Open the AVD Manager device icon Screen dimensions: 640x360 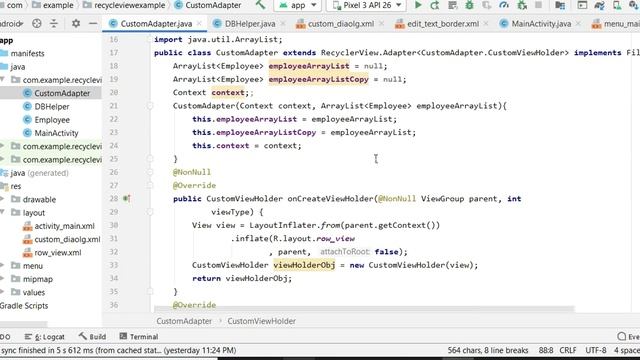[617, 5]
